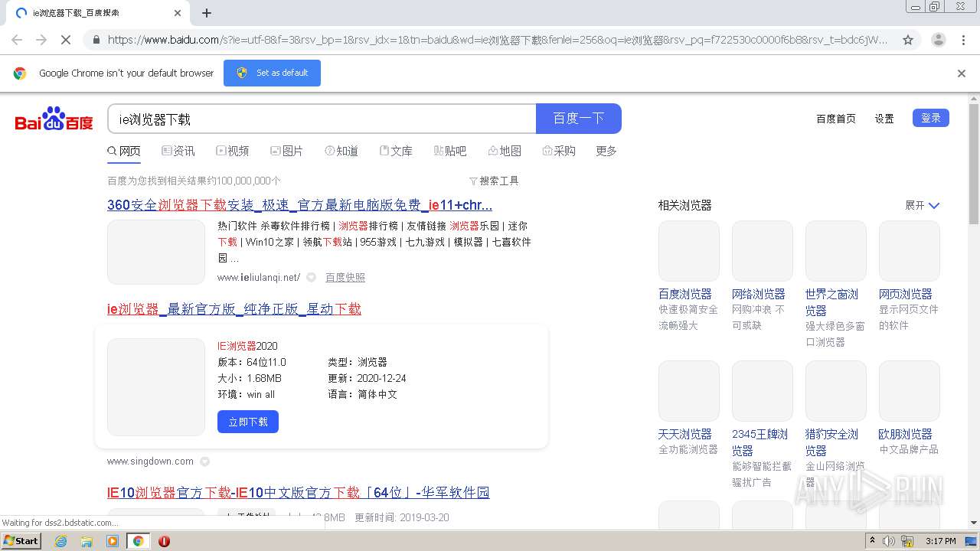The width and height of the screenshot is (980, 551).
Task: Focus the Baidu search input field
Action: coord(322,119)
